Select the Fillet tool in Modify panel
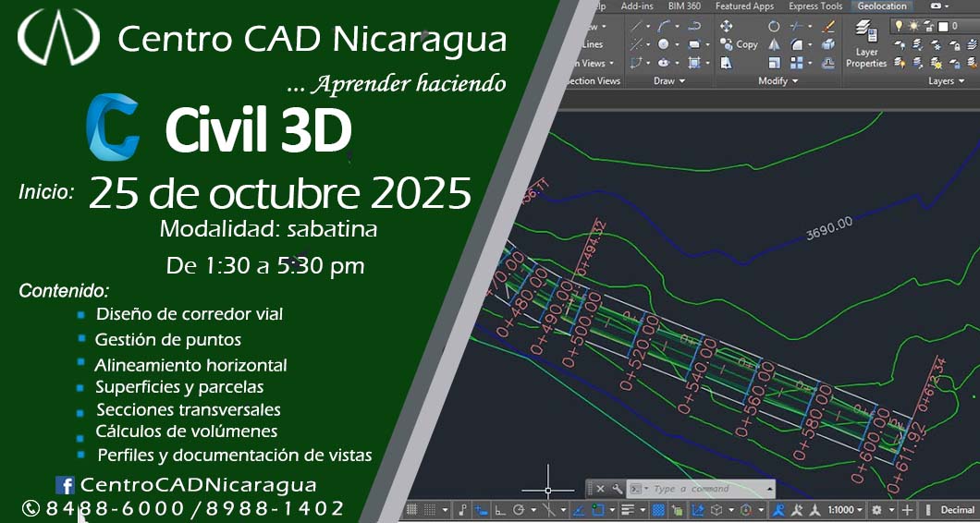 796,44
